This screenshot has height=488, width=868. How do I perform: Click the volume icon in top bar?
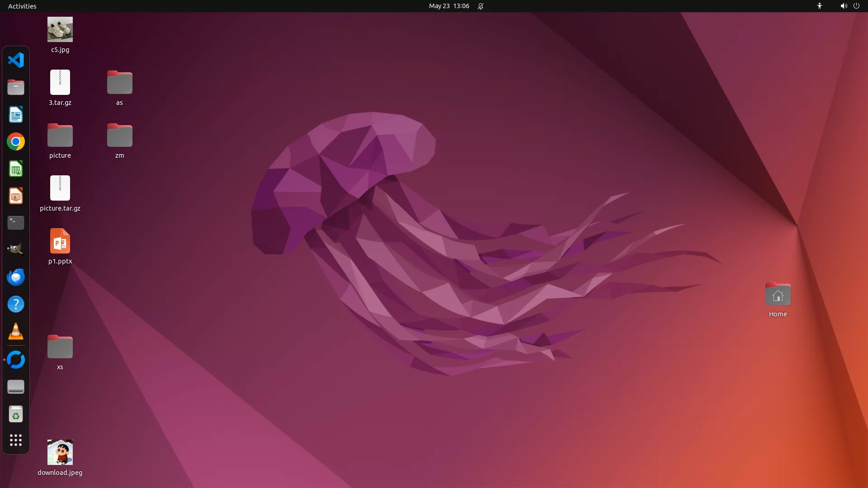point(843,6)
